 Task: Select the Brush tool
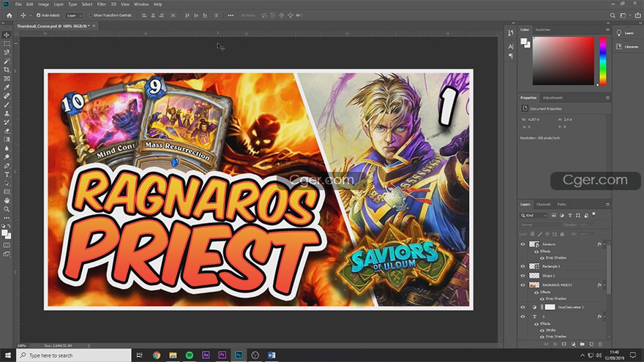tap(7, 105)
